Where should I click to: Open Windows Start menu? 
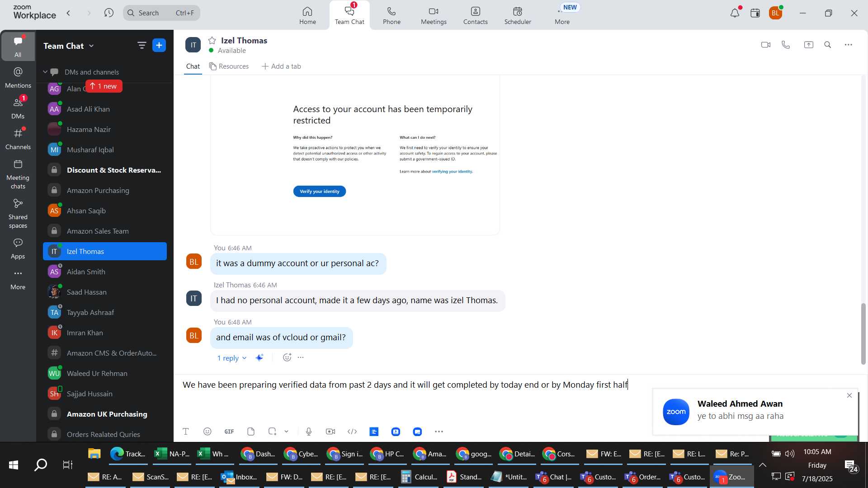click(x=14, y=465)
